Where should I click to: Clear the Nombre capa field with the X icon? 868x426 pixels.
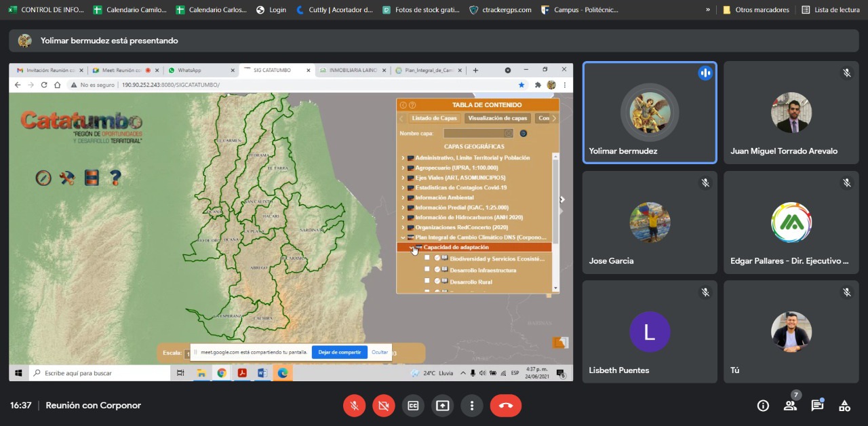point(509,134)
